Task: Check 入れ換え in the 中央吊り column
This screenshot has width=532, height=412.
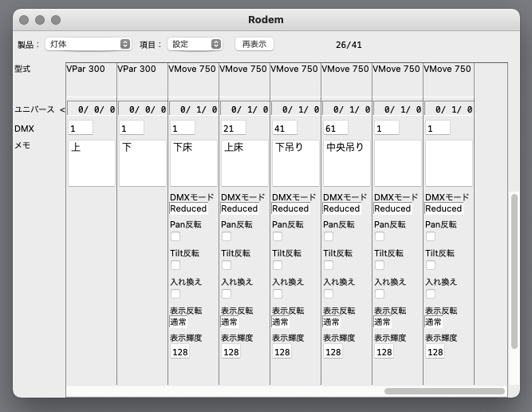Action: click(329, 294)
